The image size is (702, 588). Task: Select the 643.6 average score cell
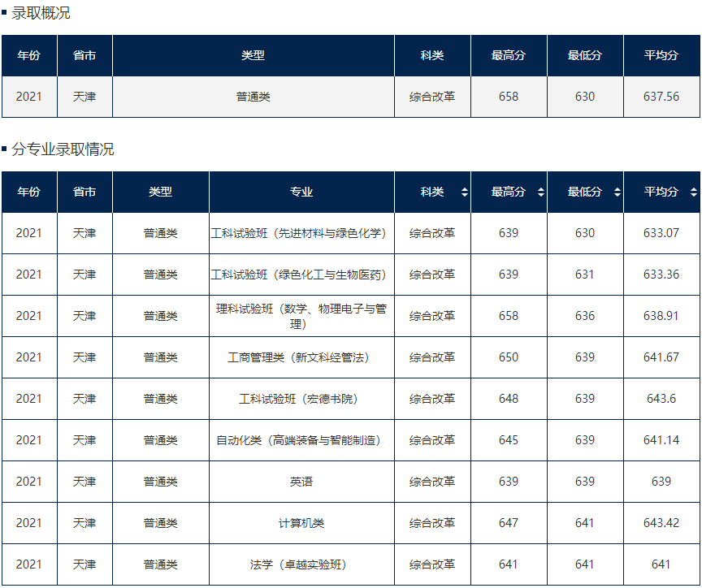coord(661,399)
